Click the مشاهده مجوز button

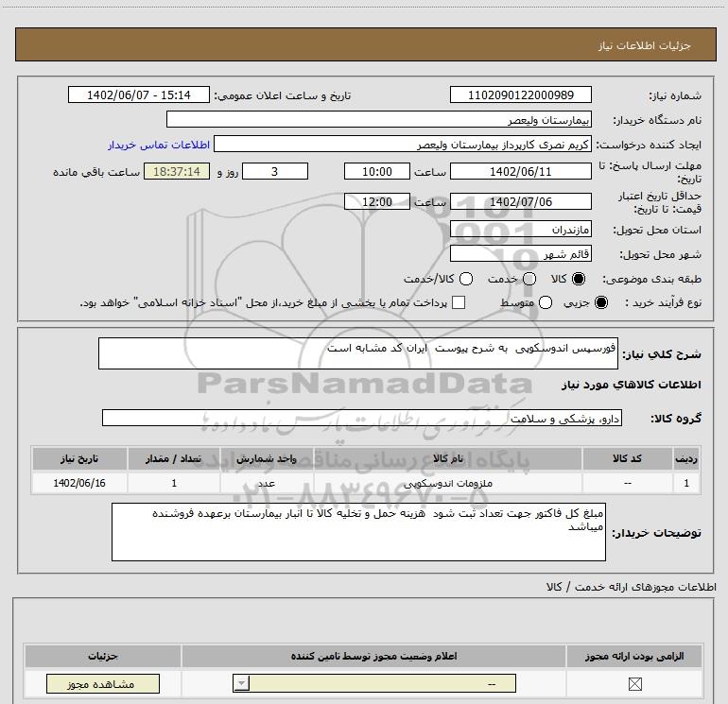[103, 683]
